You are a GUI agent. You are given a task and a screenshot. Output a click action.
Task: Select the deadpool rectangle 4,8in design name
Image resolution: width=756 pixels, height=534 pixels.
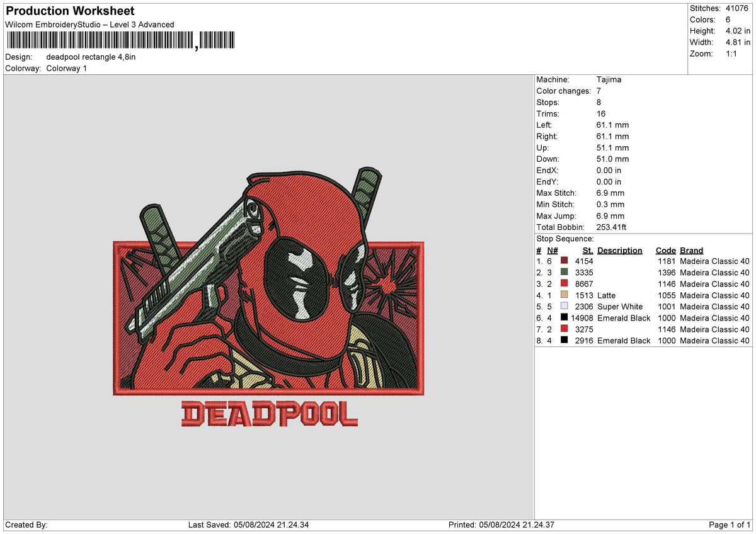pyautogui.click(x=93, y=56)
